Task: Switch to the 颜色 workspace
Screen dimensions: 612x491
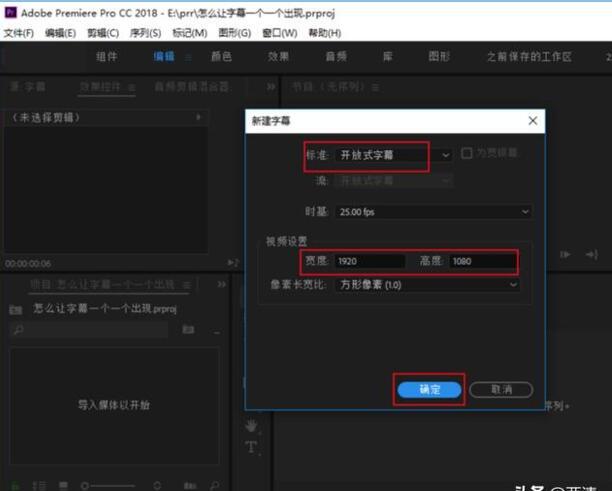Action: [221, 57]
